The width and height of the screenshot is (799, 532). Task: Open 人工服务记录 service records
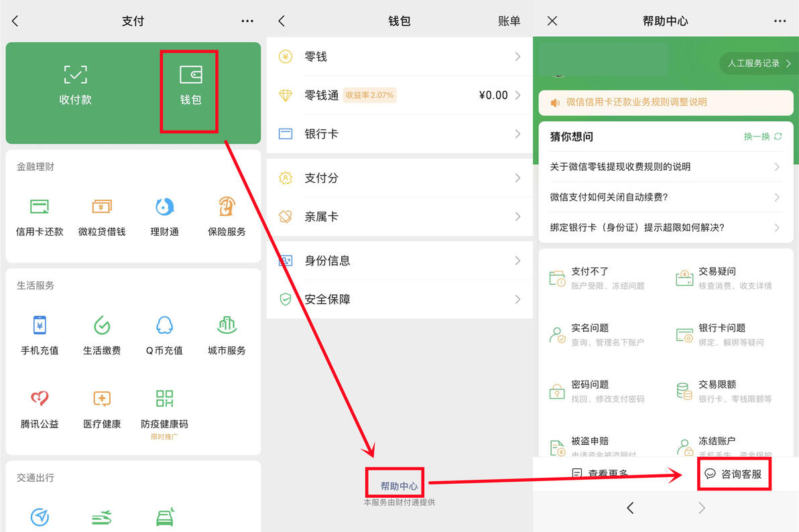point(759,63)
